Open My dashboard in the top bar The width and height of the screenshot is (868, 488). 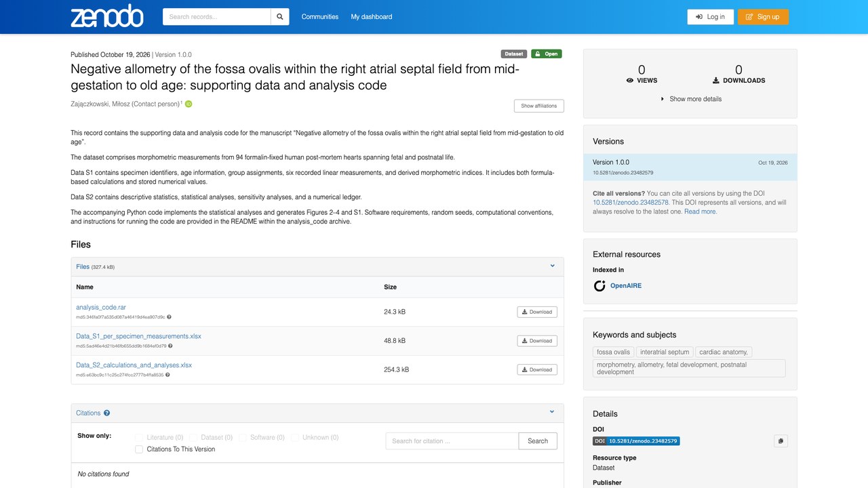click(x=371, y=17)
